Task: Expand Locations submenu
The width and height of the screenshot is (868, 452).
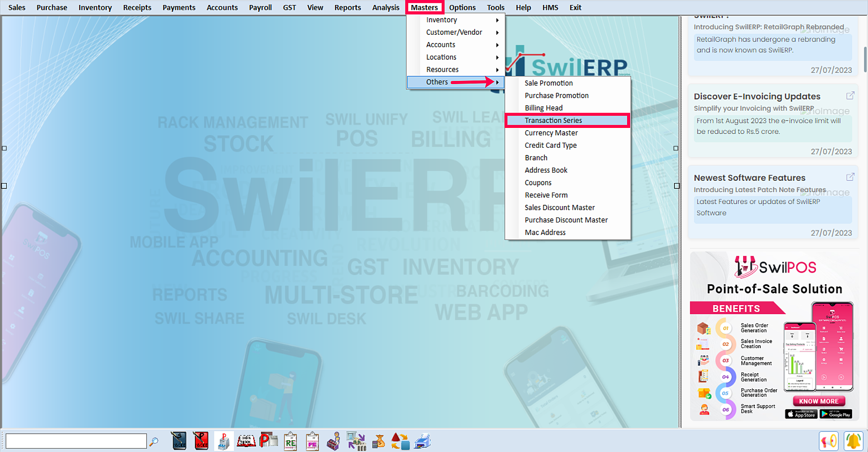Action: (x=455, y=57)
